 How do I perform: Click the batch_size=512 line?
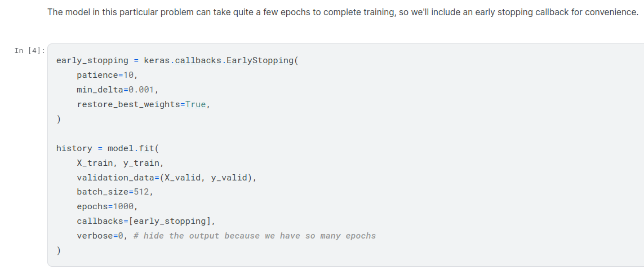[x=115, y=192]
